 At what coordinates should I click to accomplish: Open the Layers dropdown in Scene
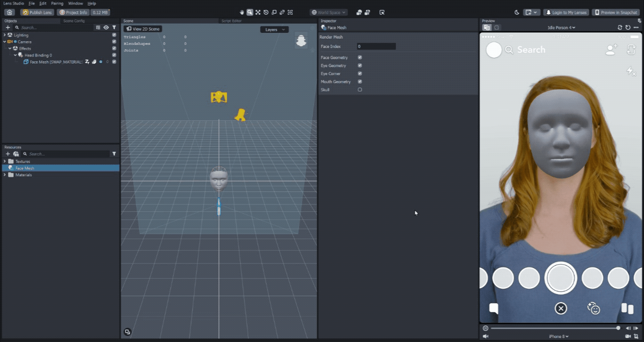coord(274,30)
